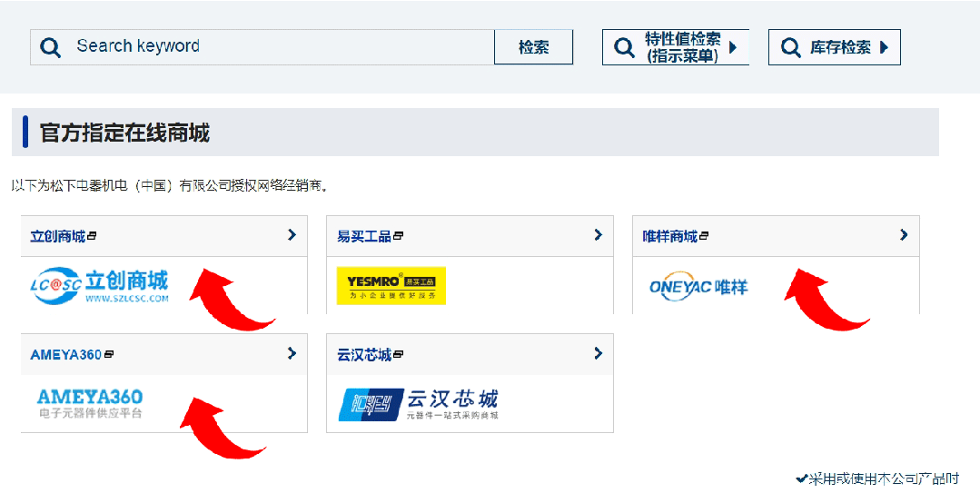Open the 立创商城 title link

(x=58, y=237)
